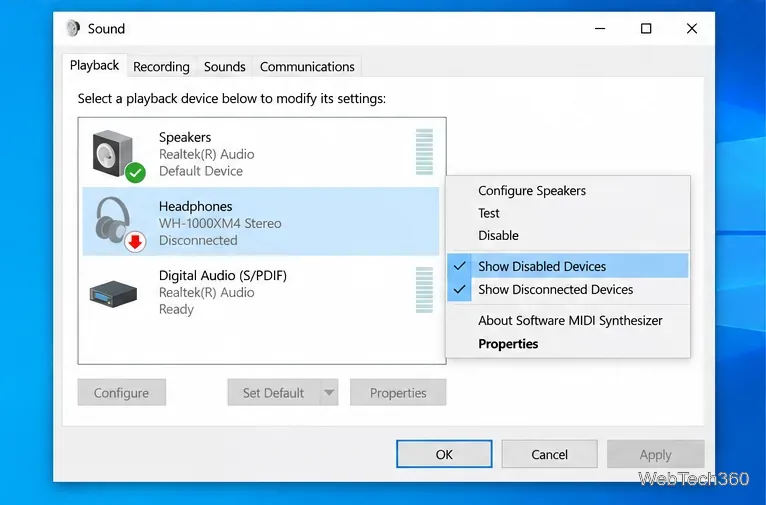Click the Speakers volume level meter

pyautogui.click(x=424, y=152)
